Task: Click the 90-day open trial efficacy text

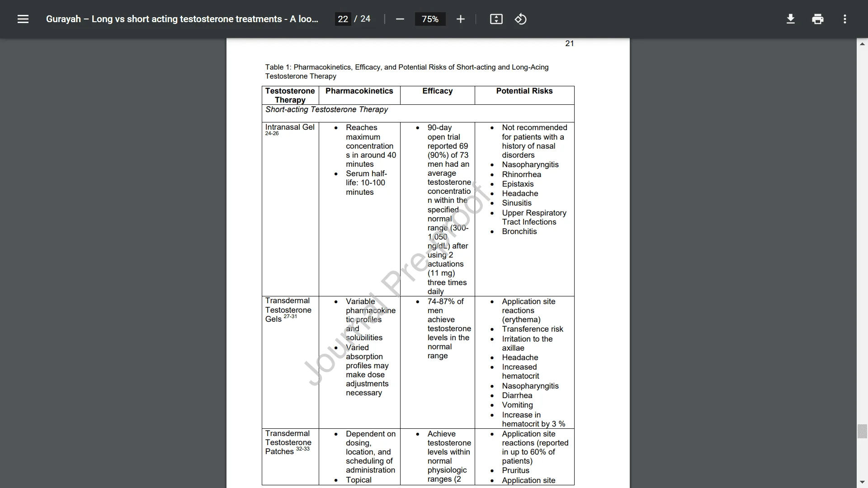Action: click(x=449, y=210)
